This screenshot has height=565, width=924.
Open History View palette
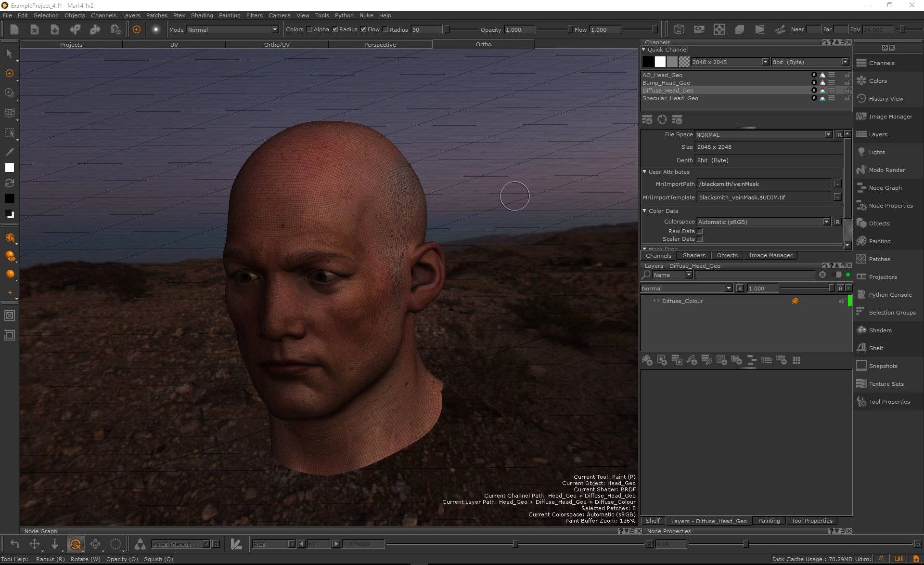tap(885, 99)
